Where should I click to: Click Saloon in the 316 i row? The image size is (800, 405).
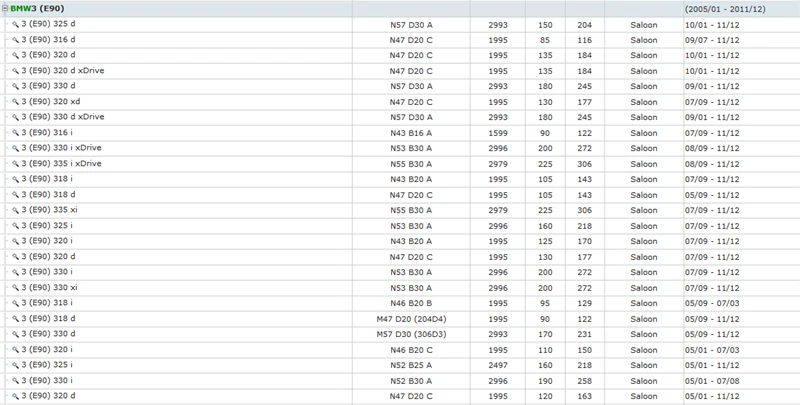coord(644,133)
